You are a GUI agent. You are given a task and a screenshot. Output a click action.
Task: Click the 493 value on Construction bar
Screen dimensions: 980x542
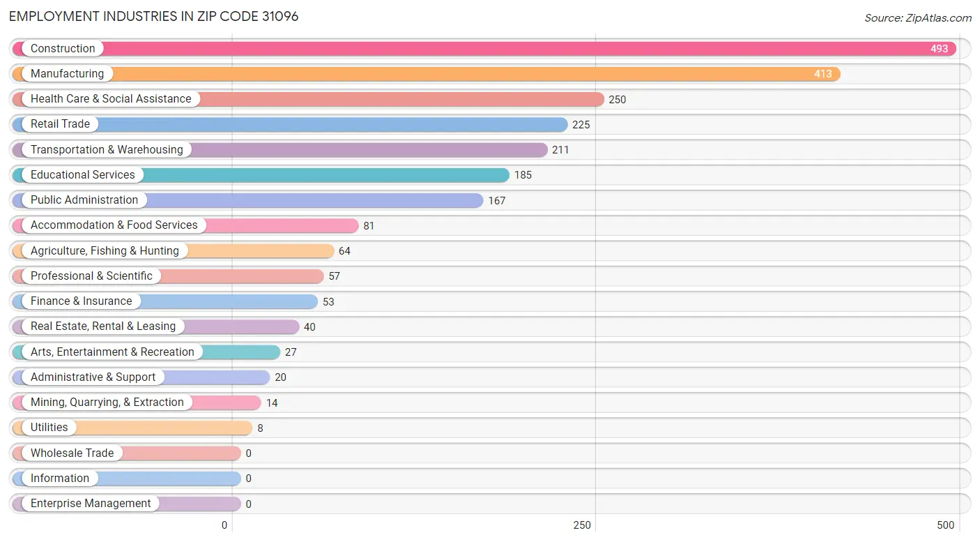(x=939, y=49)
